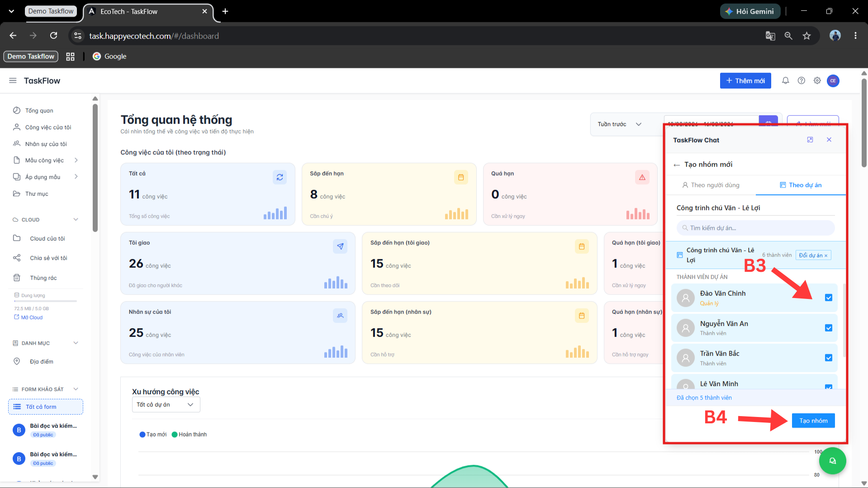Click calendar icon on Sắp đến hạn (nhân sự)

click(582, 316)
